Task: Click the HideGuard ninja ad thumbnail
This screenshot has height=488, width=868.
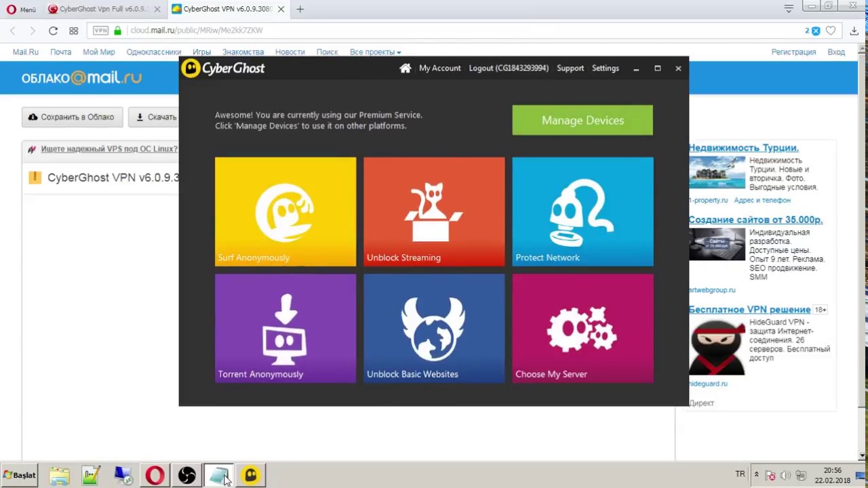Action: (x=717, y=346)
